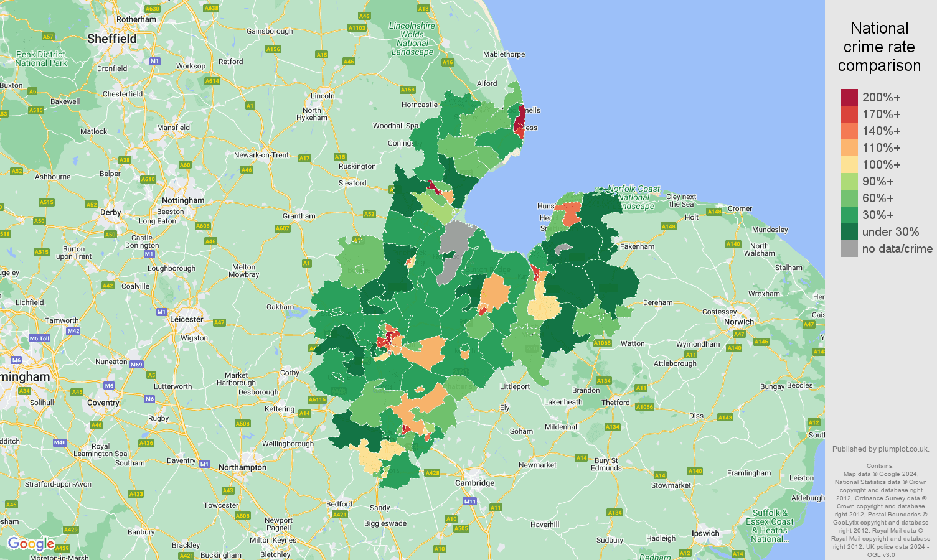The image size is (937, 560).
Task: Click the Lincoln city label
Action: [323, 96]
